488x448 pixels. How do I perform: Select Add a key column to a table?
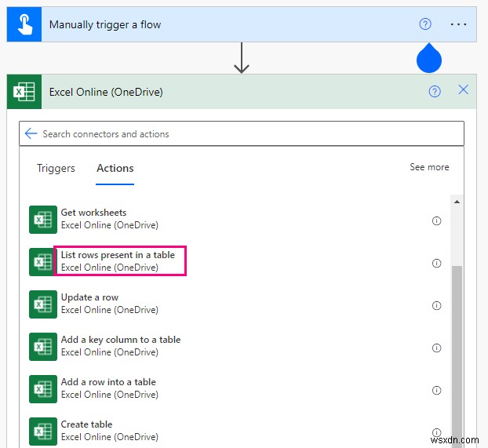pos(121,346)
